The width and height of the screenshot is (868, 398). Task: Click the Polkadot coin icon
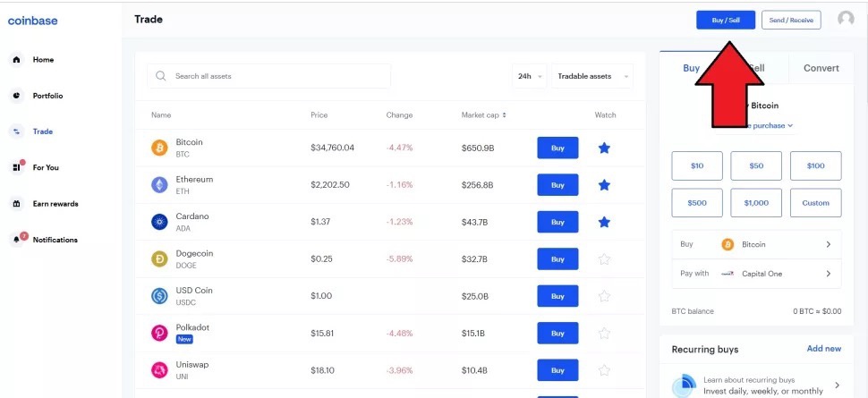(159, 334)
